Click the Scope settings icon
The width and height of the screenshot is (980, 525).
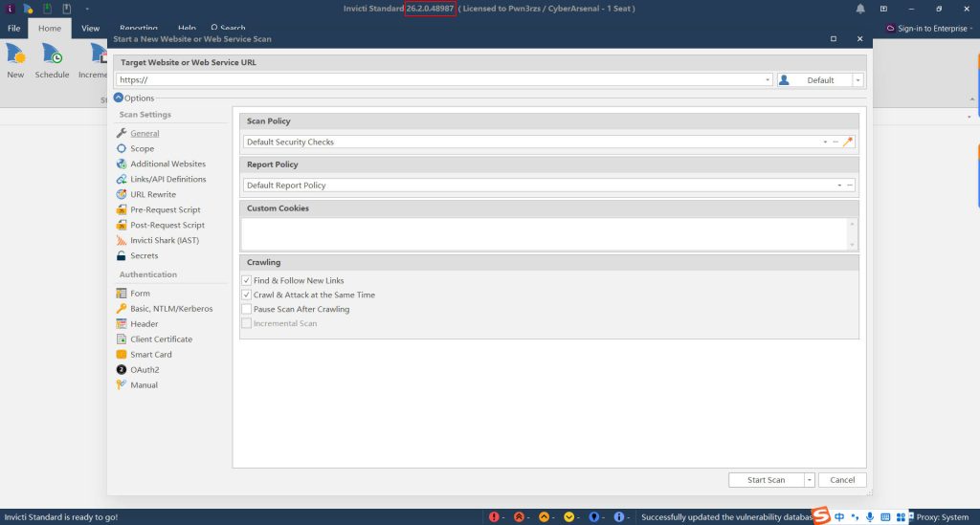(x=122, y=149)
